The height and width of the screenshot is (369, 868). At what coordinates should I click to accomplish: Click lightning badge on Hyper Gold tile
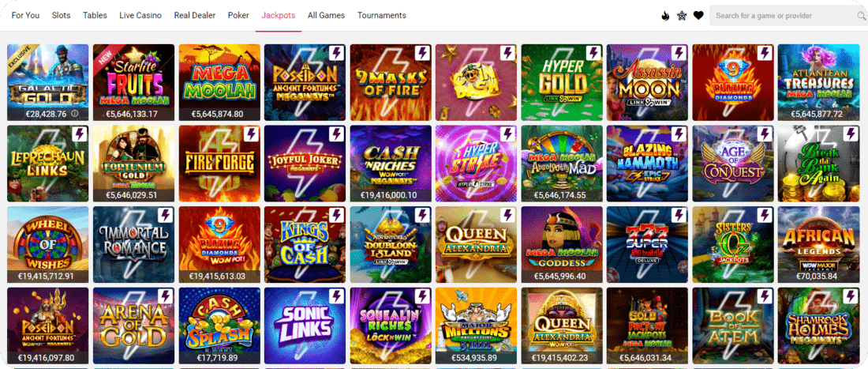point(594,53)
